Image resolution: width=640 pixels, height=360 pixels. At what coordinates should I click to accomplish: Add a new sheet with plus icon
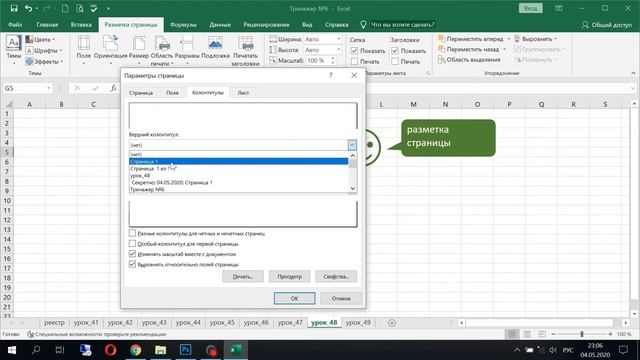coord(392,323)
